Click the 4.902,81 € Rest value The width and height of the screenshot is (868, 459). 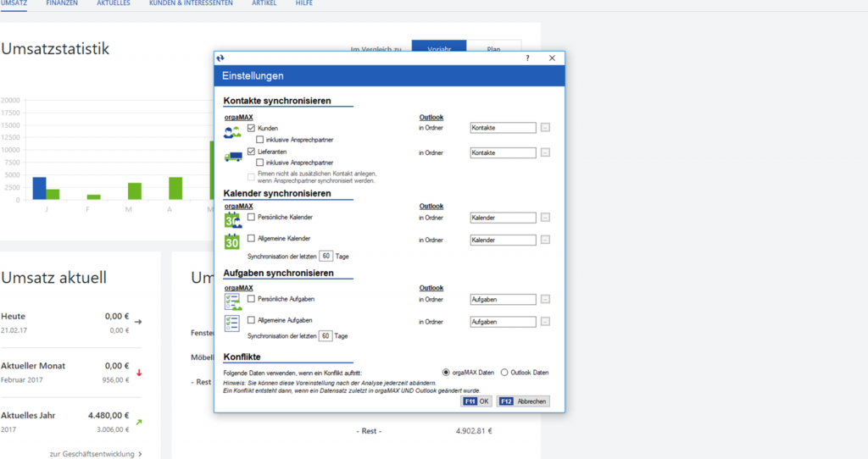(474, 431)
